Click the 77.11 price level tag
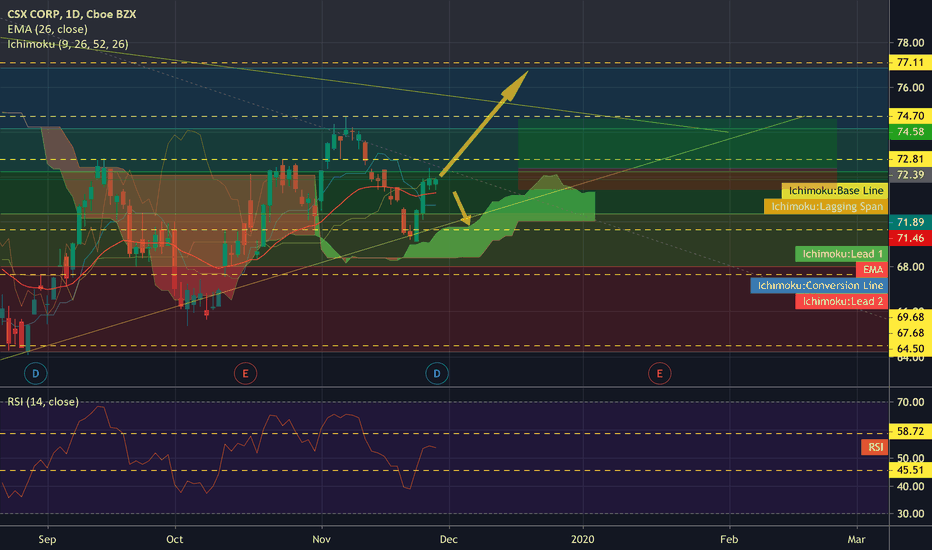 click(x=911, y=62)
